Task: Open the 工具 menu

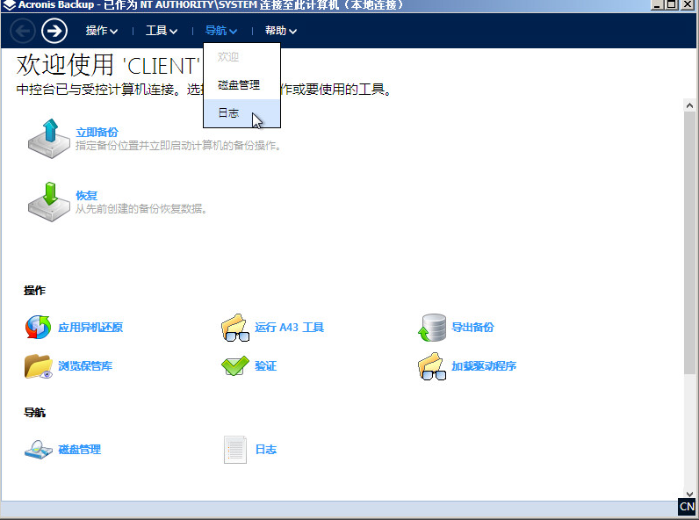Action: tap(161, 31)
